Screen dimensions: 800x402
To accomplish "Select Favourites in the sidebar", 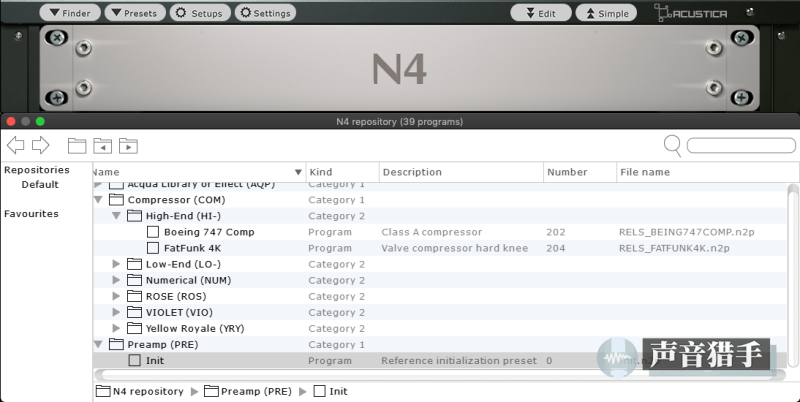I will (x=31, y=214).
